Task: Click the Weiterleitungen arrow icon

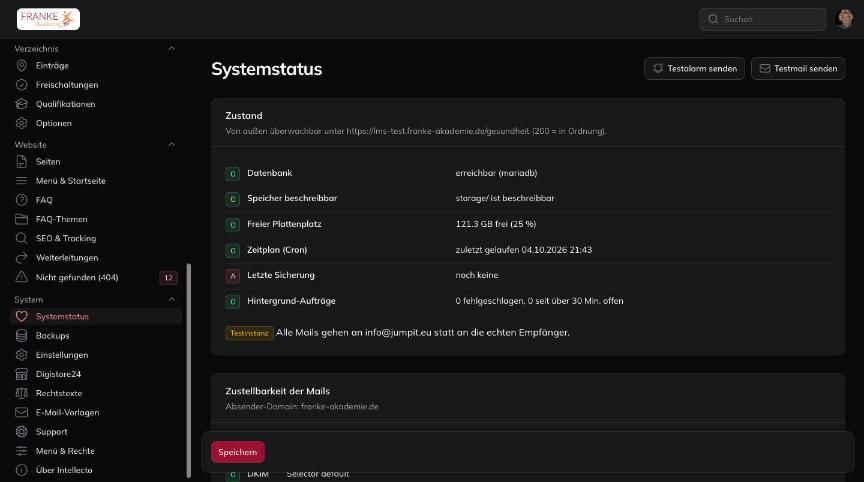Action: (21, 258)
